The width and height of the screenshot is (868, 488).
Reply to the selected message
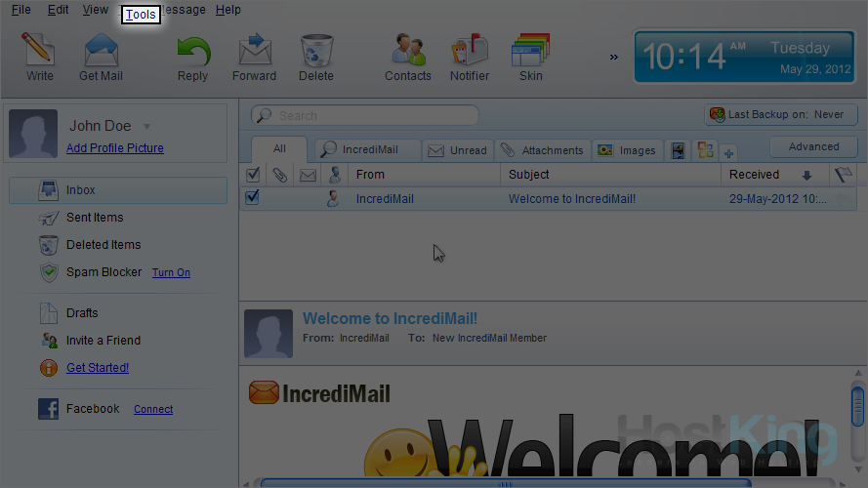(x=192, y=51)
